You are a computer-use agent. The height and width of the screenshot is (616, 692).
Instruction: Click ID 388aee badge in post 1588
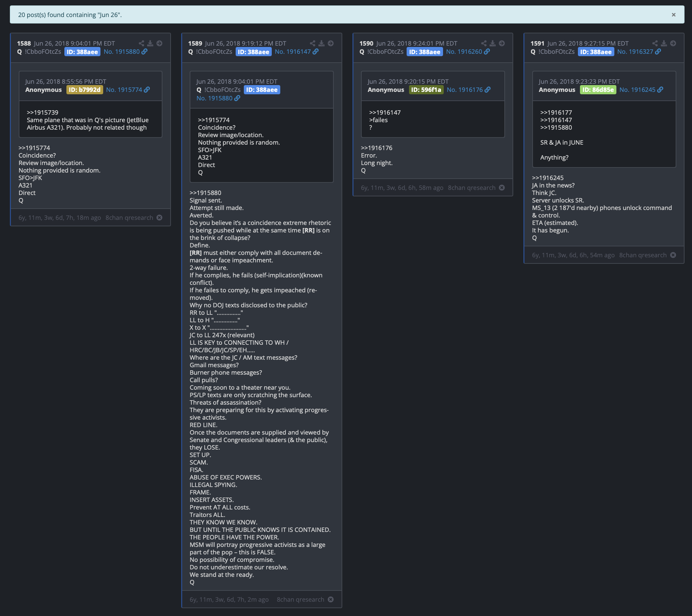tap(82, 52)
